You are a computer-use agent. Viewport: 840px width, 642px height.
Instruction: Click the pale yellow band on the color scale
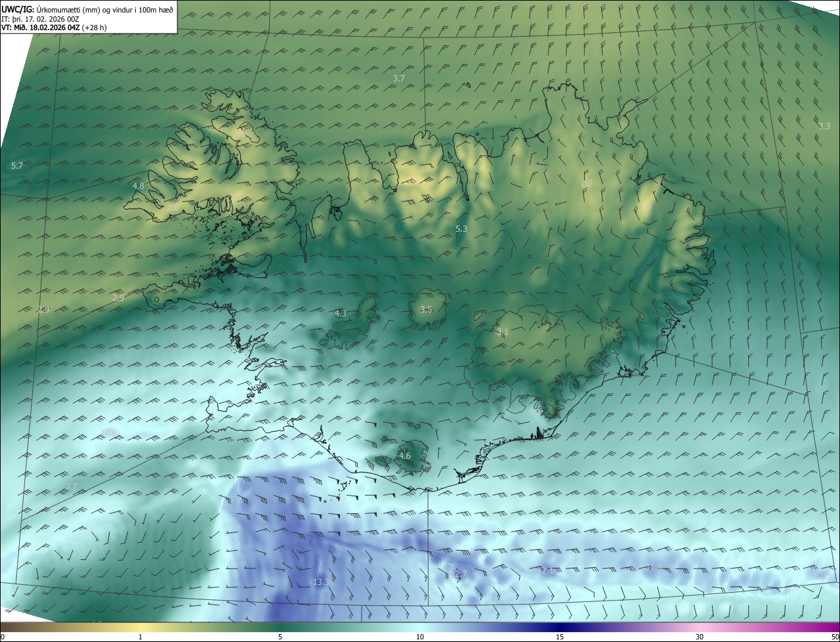coord(141,627)
